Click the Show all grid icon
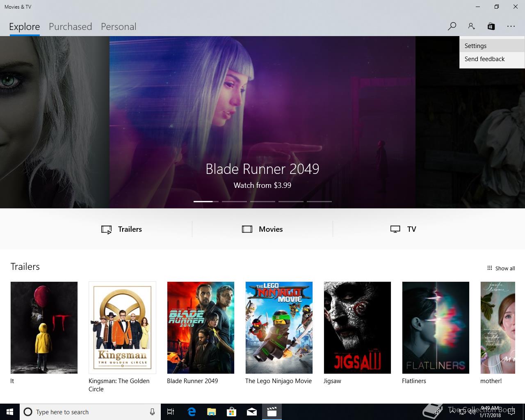This screenshot has height=420, width=525. pos(489,268)
